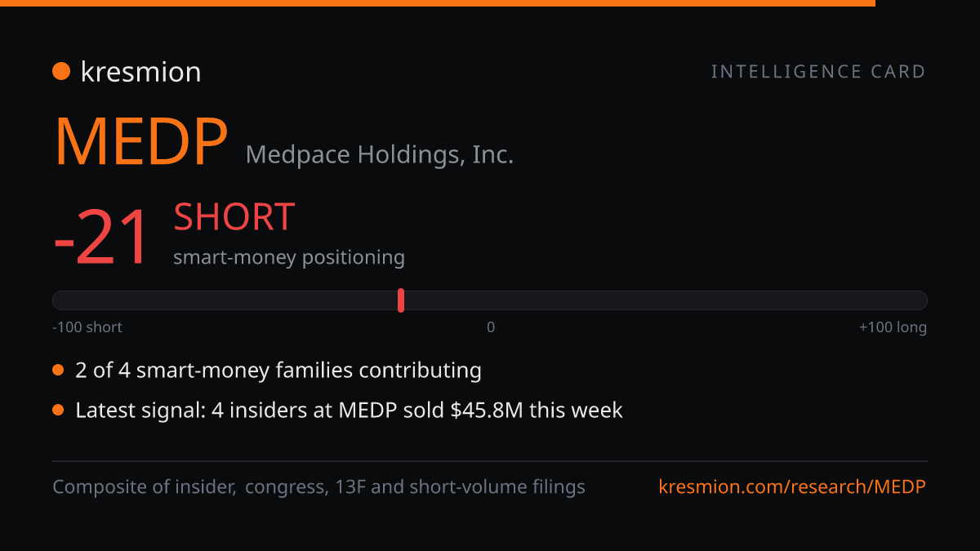Select the Medpace Holdings, Inc. company name
980x551 pixels.
tap(380, 154)
